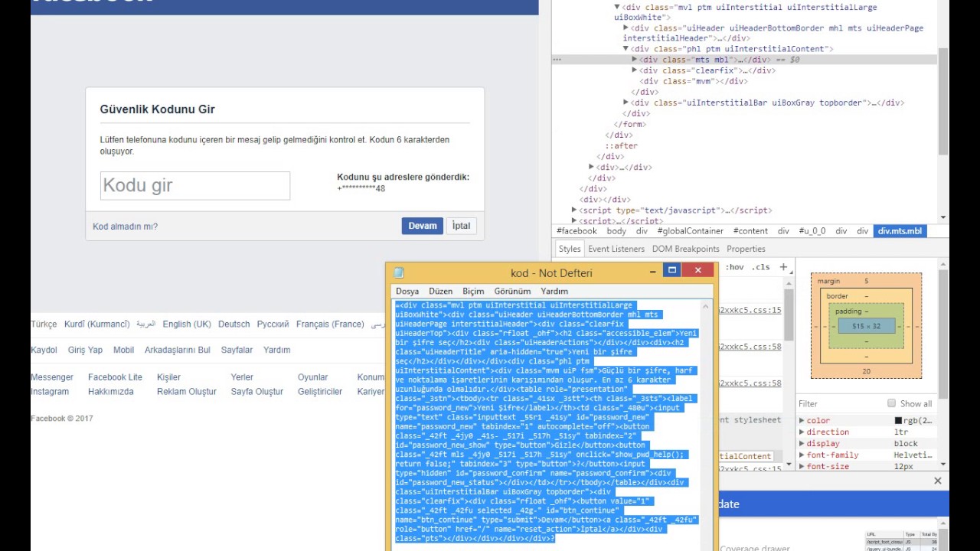980x551 pixels.
Task: Close the DevTools drawer panel
Action: click(938, 481)
